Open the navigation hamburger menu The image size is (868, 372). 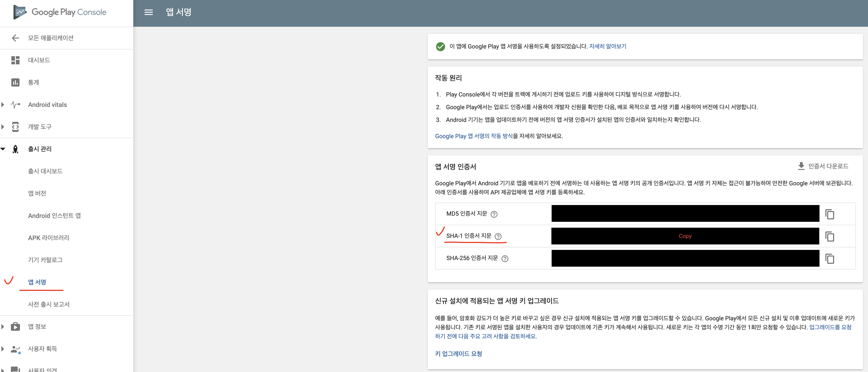pyautogui.click(x=148, y=12)
